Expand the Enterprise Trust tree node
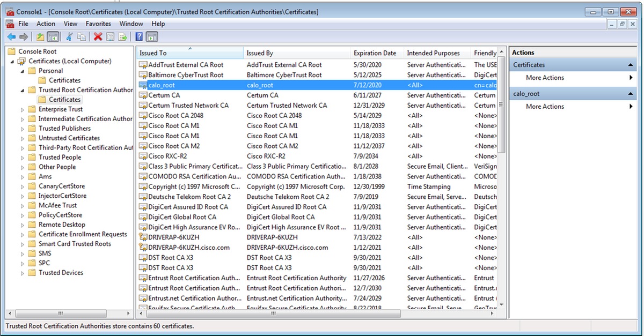Screen dimensions: 644x336 [x=23, y=109]
